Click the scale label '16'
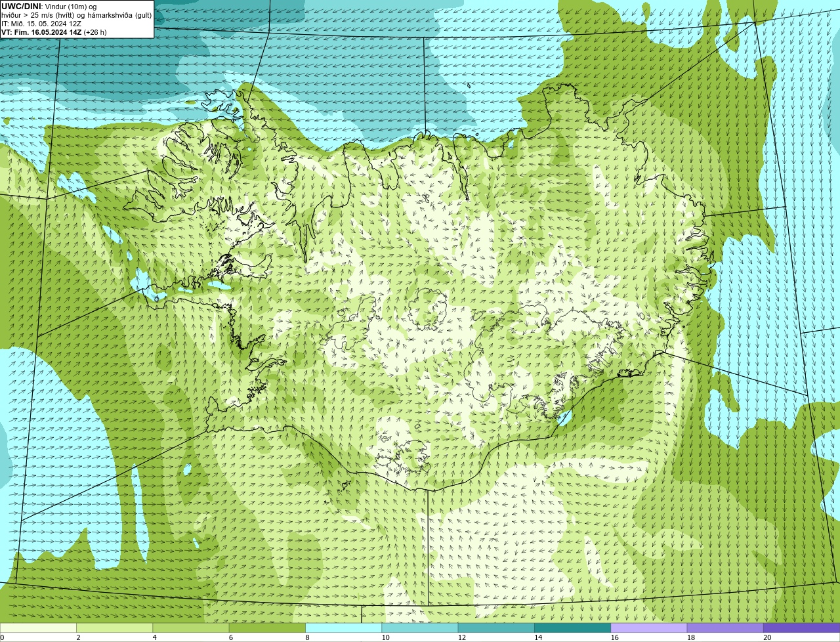This screenshot has height=642, width=840. [614, 637]
